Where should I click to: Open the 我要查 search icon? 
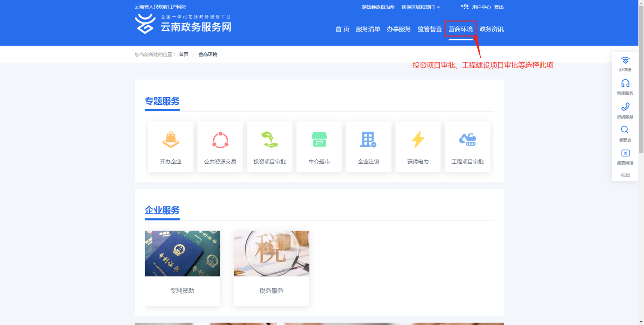625,130
